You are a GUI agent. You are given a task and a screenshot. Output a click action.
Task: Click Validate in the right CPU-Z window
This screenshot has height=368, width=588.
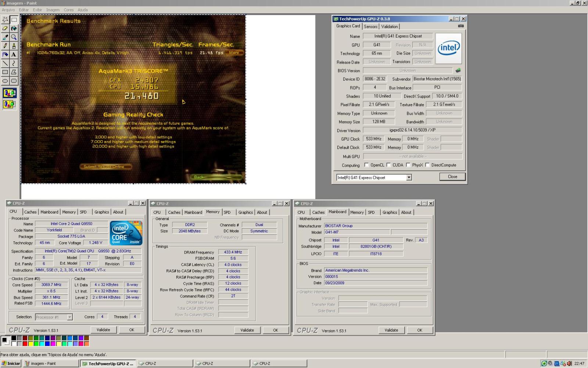[391, 330]
